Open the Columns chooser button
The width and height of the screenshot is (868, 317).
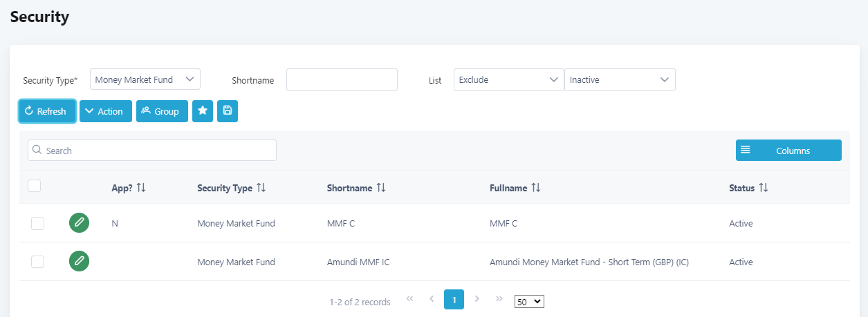(788, 151)
